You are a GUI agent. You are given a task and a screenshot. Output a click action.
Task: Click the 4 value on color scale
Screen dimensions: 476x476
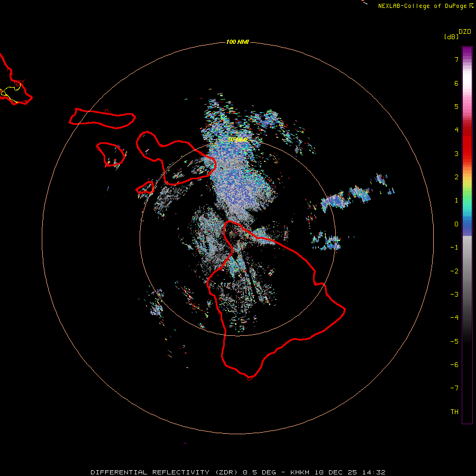pos(456,130)
